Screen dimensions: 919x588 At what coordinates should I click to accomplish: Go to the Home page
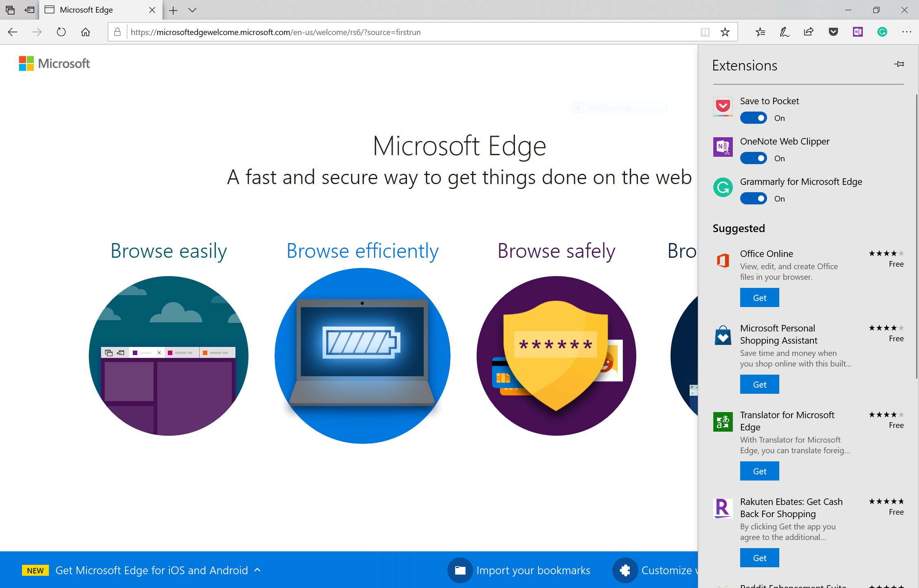[x=86, y=32]
